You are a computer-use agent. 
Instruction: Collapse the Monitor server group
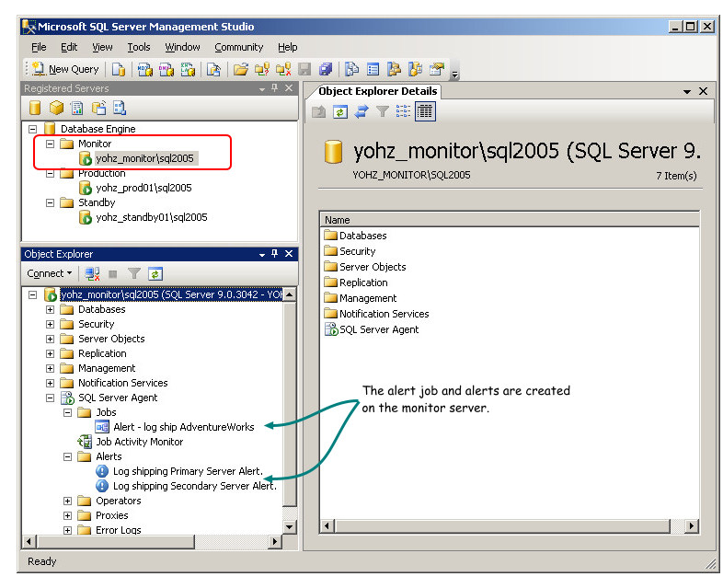tap(50, 144)
